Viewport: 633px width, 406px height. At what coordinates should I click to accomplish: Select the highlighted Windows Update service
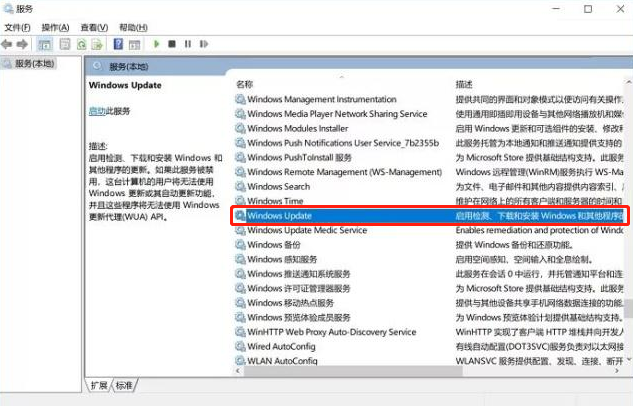click(430, 216)
